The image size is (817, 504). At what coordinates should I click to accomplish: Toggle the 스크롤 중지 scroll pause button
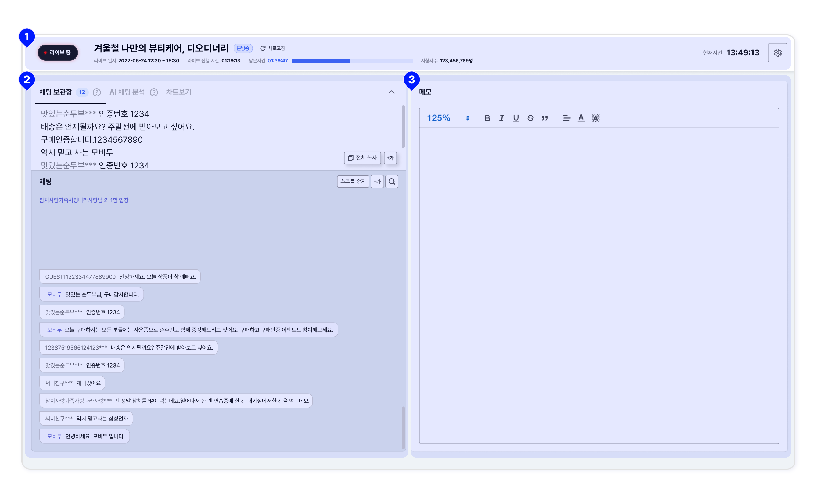pyautogui.click(x=353, y=181)
